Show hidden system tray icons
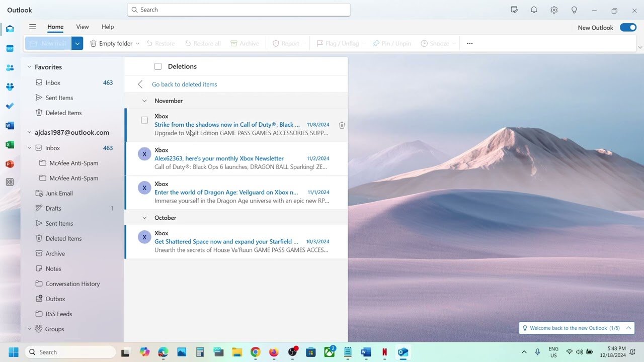The height and width of the screenshot is (362, 644). tap(524, 352)
